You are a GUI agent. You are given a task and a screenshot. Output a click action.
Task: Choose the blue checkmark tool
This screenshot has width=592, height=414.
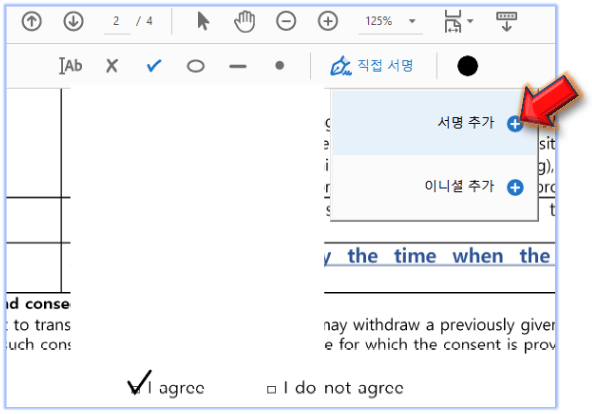tap(154, 66)
